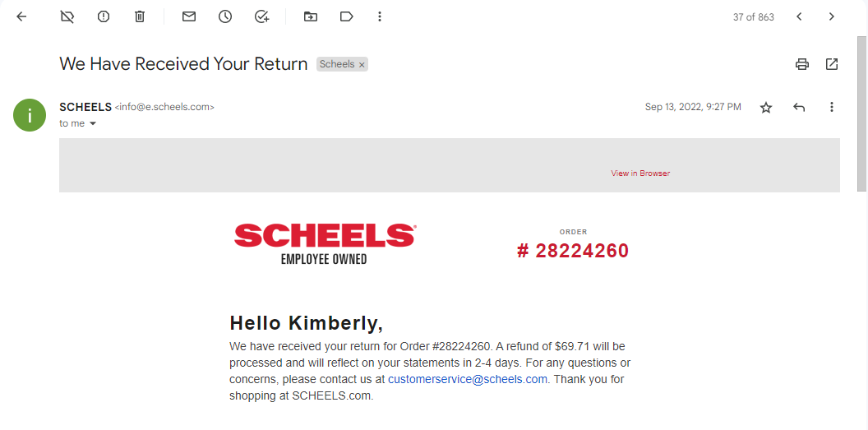Snooze this email with clock icon

(x=224, y=16)
